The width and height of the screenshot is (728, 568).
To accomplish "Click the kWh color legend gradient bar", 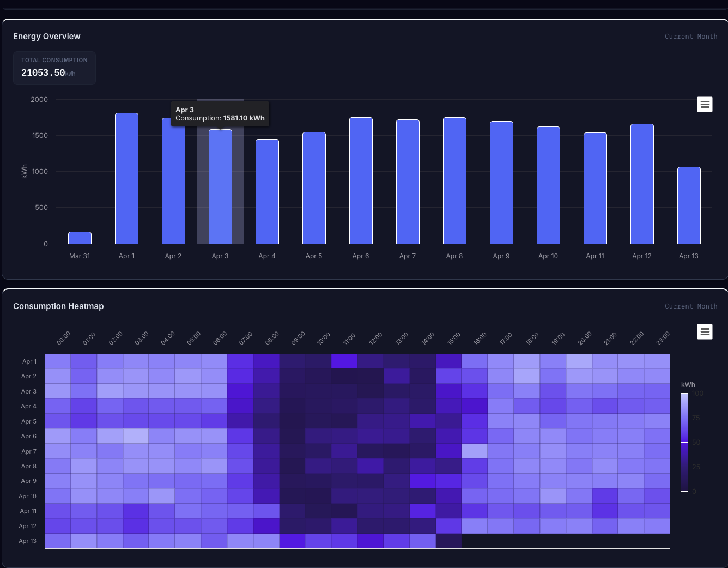I will [x=684, y=442].
